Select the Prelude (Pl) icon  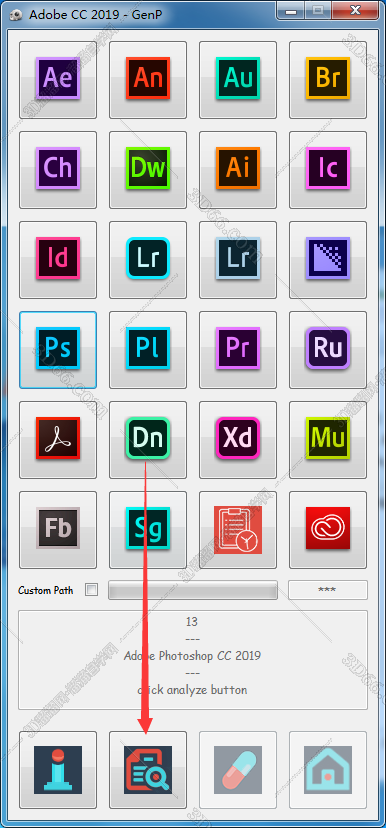(148, 350)
